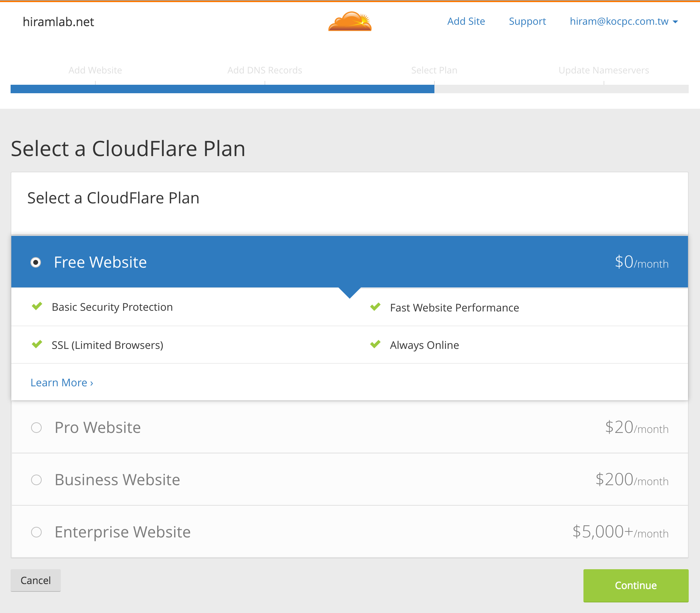
Task: Click the $20/month price
Action: [637, 427]
